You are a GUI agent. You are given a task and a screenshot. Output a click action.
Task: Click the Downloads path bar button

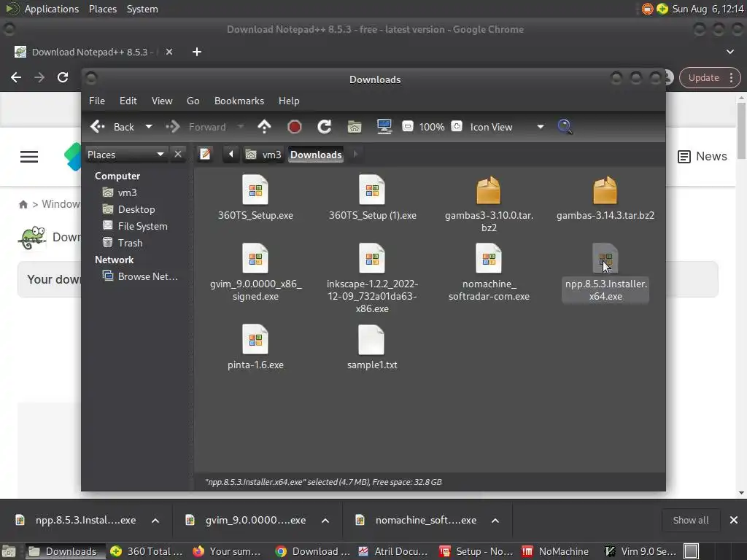point(316,155)
